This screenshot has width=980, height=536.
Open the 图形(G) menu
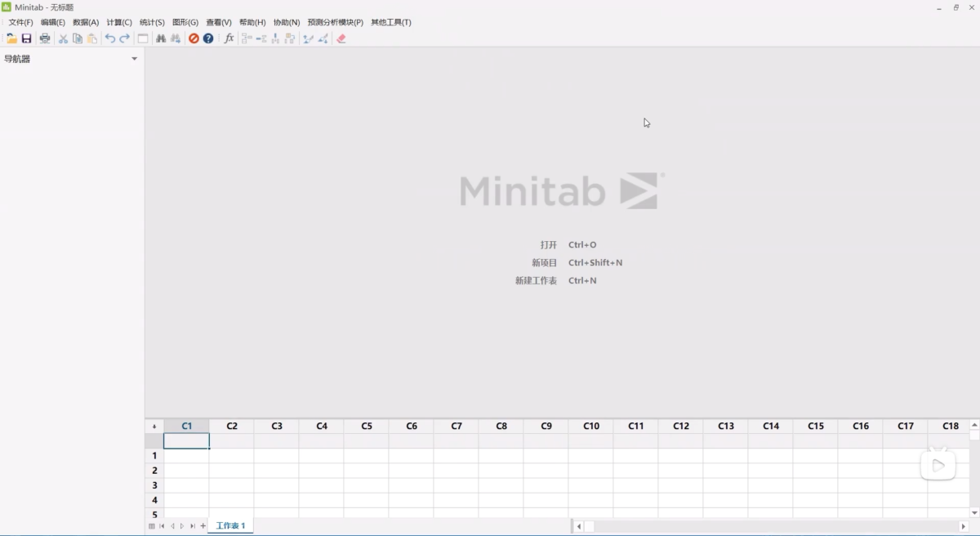(x=185, y=22)
